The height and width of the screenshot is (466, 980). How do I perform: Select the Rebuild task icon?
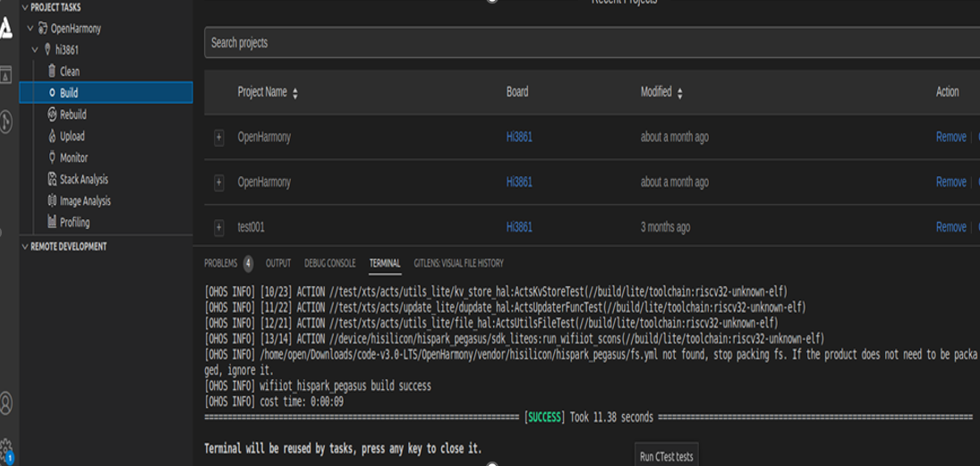(53, 114)
